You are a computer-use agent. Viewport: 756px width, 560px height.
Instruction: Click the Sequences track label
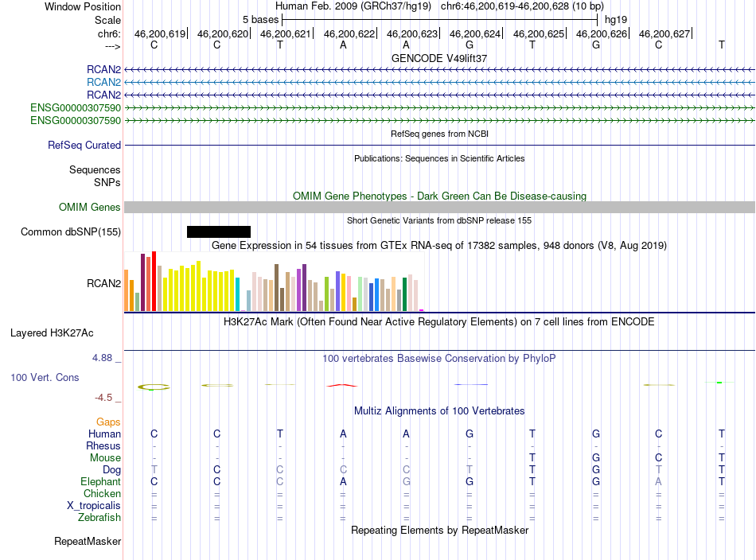(95, 169)
